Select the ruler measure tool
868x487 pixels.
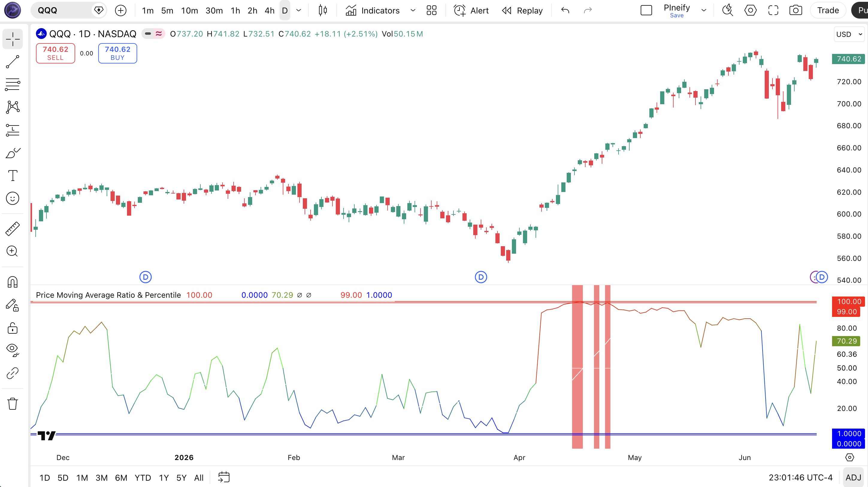pyautogui.click(x=13, y=229)
